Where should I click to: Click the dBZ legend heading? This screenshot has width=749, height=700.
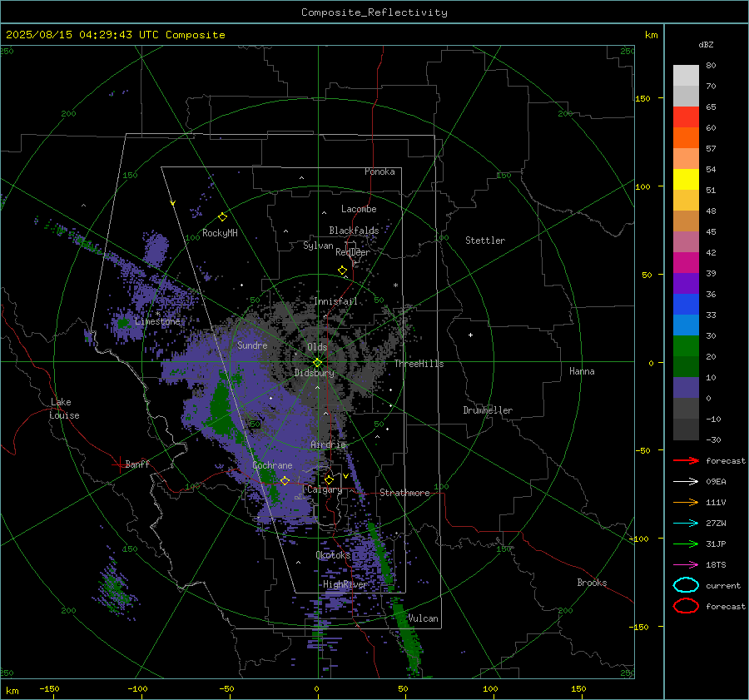[706, 44]
